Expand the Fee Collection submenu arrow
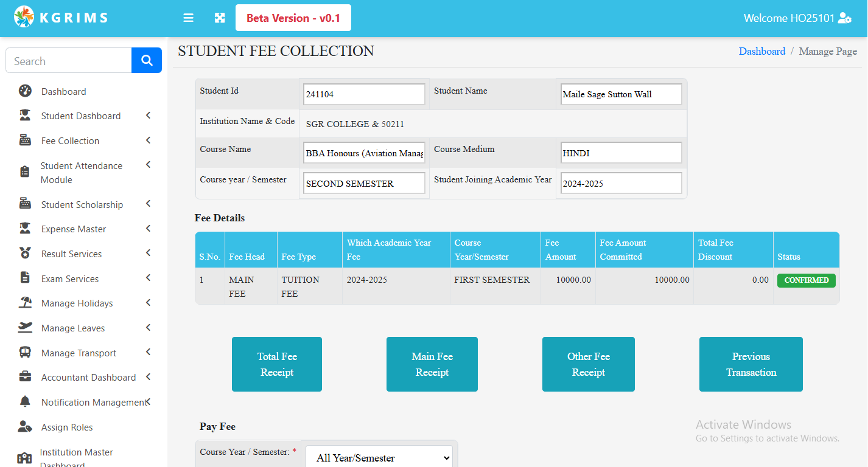This screenshot has height=467, width=868. (x=148, y=140)
